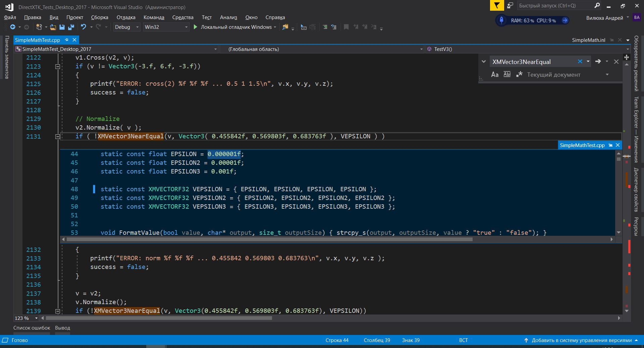Image resolution: width=644 pixels, height=348 pixels.
Task: Click the Undo toolbar icon
Action: click(x=84, y=27)
